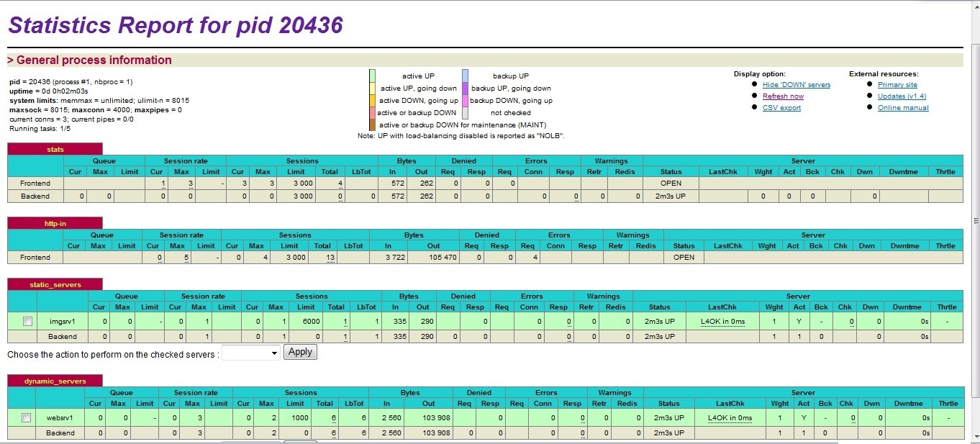The height and width of the screenshot is (444, 980).
Task: Click the green 'active UP' legend swatch
Action: point(372,76)
